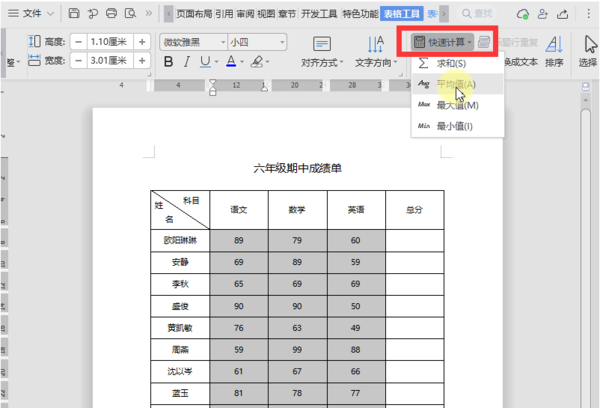Decrease row height with minus button
Image resolution: width=600 pixels, height=408 pixels.
click(78, 42)
